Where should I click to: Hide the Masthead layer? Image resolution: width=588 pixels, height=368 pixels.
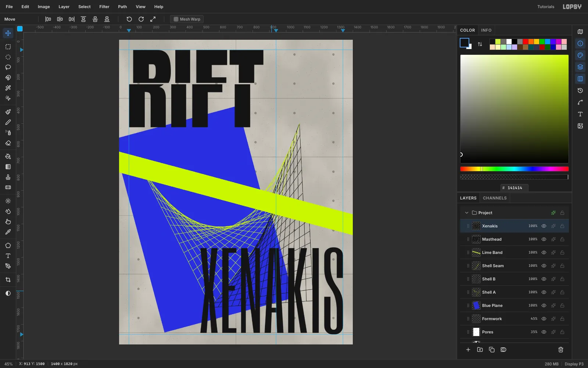point(544,239)
